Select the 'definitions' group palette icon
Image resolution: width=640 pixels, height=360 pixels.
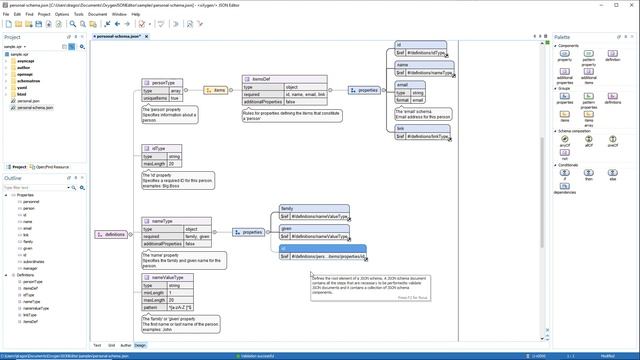pos(613,96)
